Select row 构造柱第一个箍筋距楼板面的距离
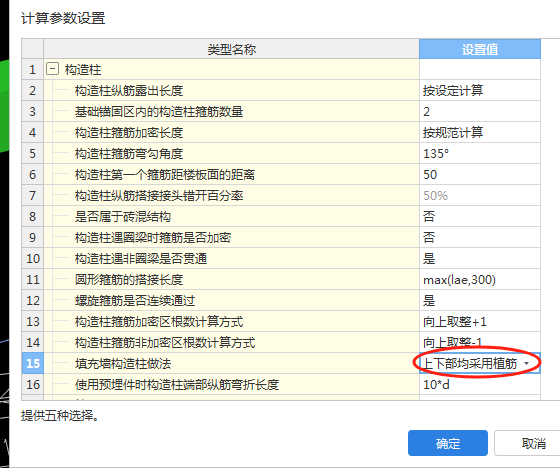Viewport: 560px width, 468px height. coord(231,175)
